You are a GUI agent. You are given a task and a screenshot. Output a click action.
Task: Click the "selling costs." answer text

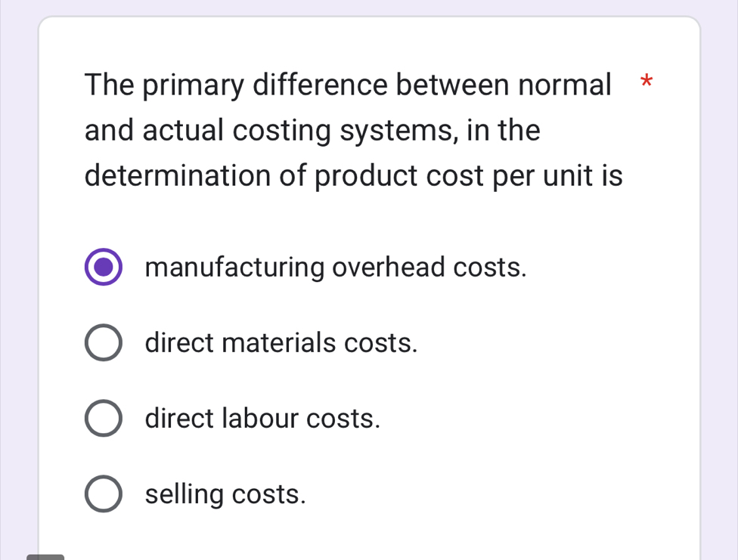coord(225,494)
